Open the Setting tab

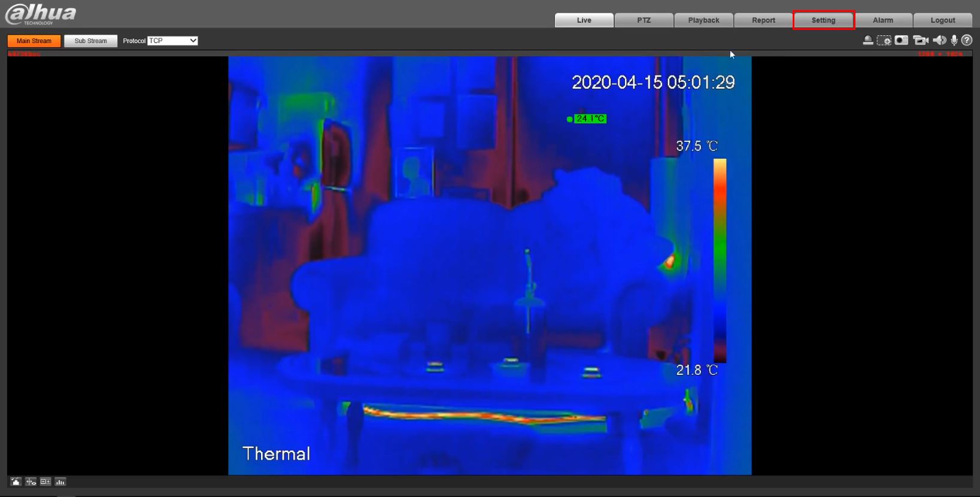point(824,20)
